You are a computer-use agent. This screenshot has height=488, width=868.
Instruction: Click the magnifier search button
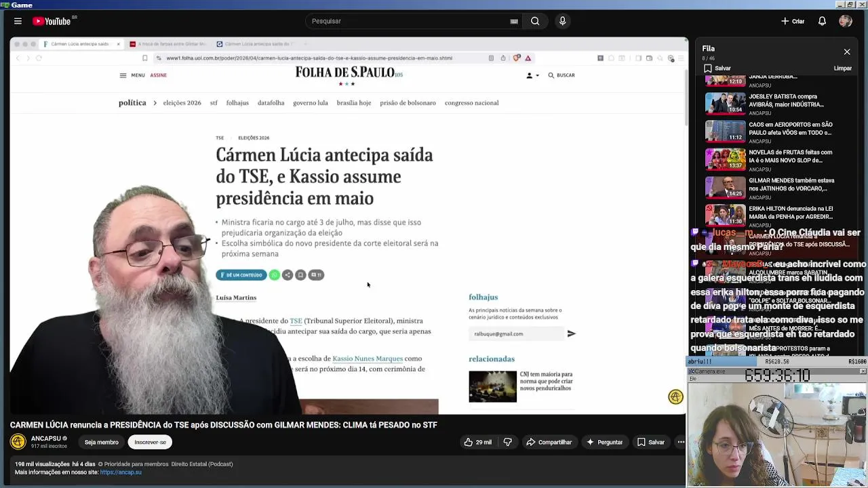[535, 21]
